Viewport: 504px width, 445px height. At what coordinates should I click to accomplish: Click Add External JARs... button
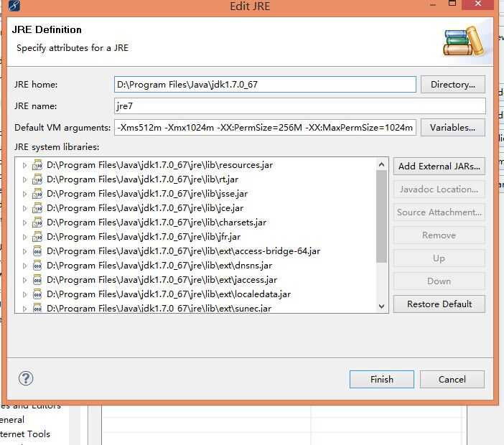click(x=439, y=167)
